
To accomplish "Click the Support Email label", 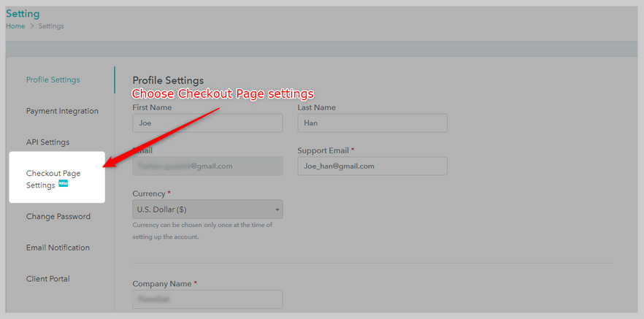I will 326,150.
